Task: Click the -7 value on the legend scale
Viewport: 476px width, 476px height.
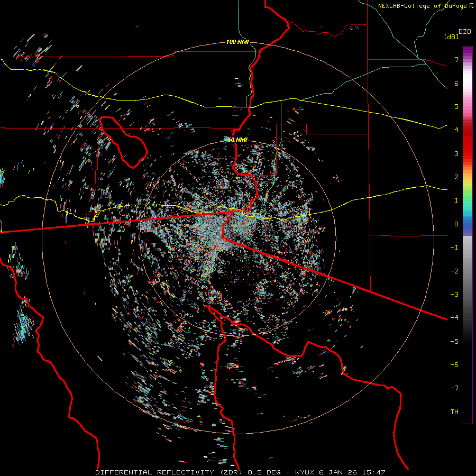Action: click(454, 388)
